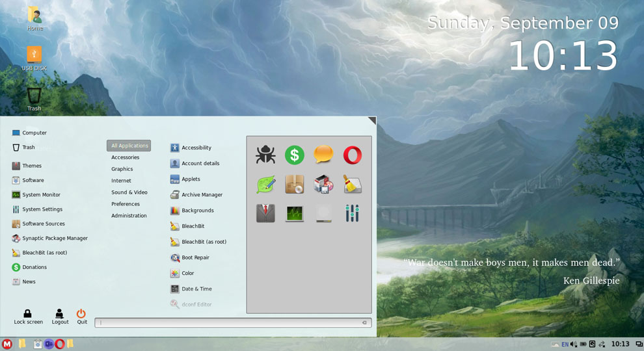Open Synaptic Package Manager from the sidebar
The height and width of the screenshot is (351, 644).
pos(49,238)
